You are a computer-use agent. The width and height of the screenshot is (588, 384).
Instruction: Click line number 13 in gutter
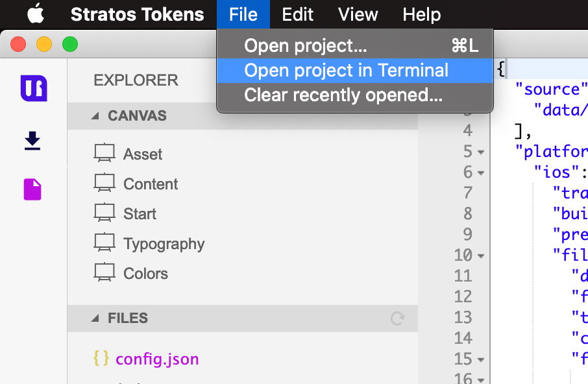pyautogui.click(x=463, y=318)
